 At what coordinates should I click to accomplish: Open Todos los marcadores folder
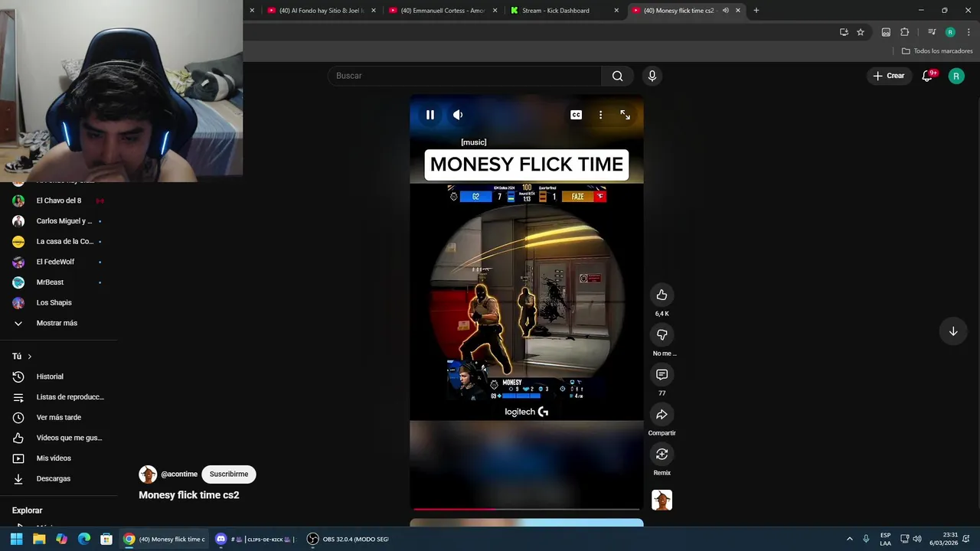click(937, 51)
